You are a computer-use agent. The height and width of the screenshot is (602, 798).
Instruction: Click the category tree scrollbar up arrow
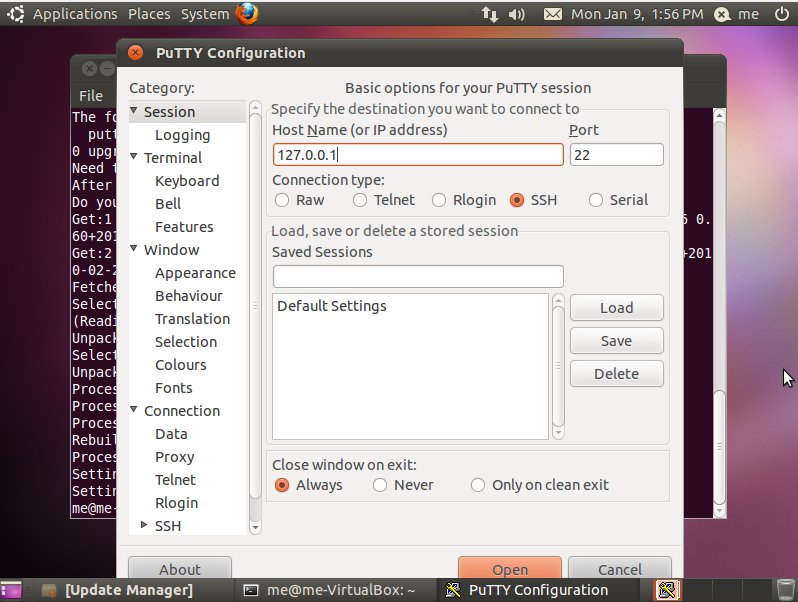(255, 107)
